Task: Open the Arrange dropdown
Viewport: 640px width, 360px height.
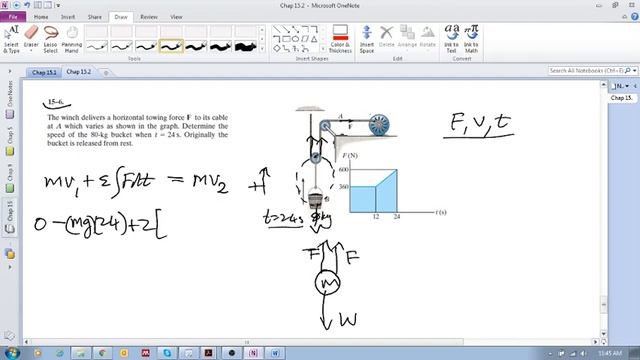Action: point(407,37)
